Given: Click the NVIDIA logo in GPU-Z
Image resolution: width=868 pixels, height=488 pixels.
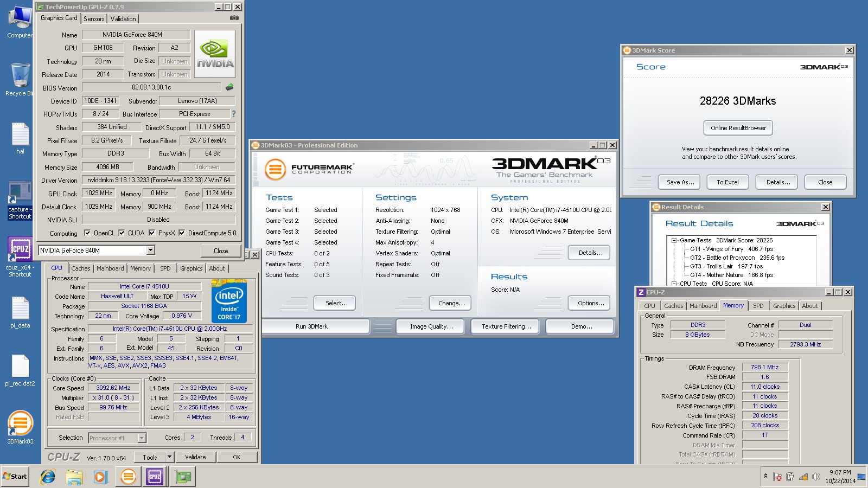Looking at the screenshot, I should point(215,54).
